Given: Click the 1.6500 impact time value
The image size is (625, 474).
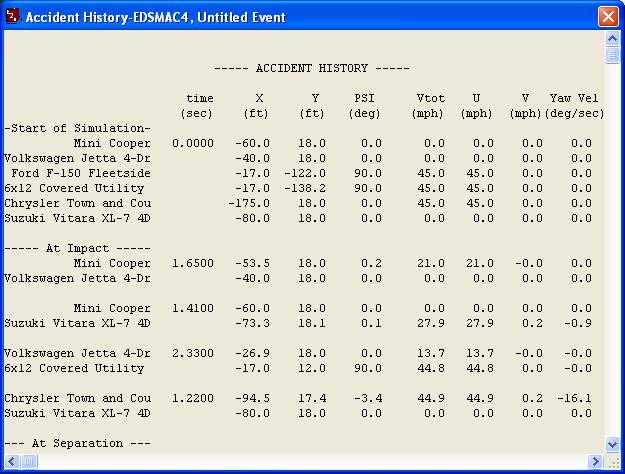Looking at the screenshot, I should pyautogui.click(x=193, y=262).
